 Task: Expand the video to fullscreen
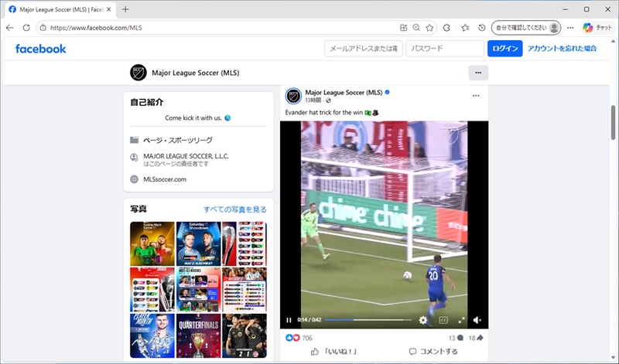point(461,320)
